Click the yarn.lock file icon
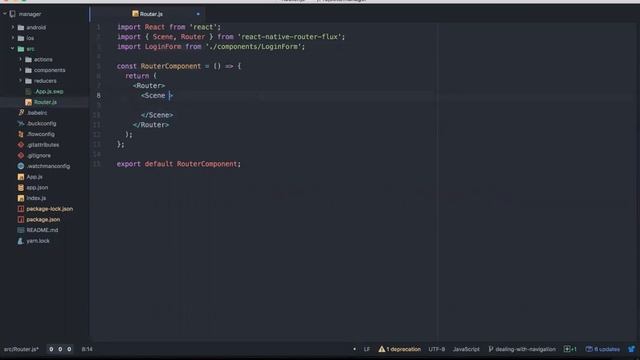Screen dimensions: 640x360 [21, 241]
